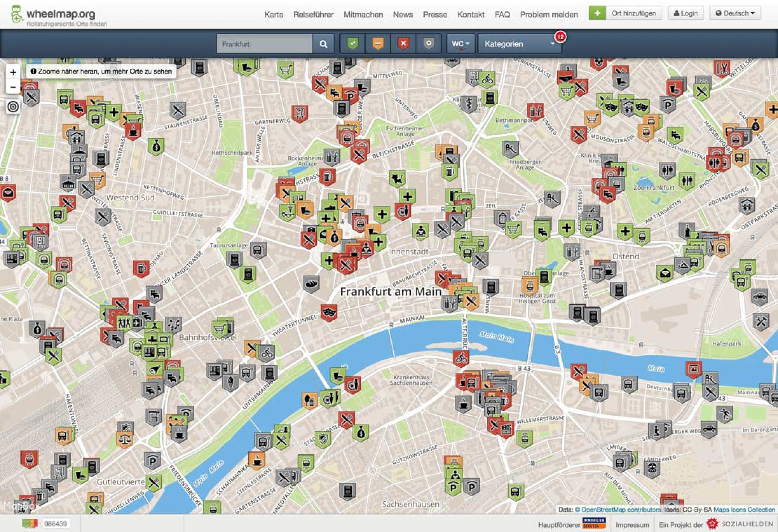Locate me using the target icon
Image resolution: width=778 pixels, height=532 pixels.
[x=13, y=107]
